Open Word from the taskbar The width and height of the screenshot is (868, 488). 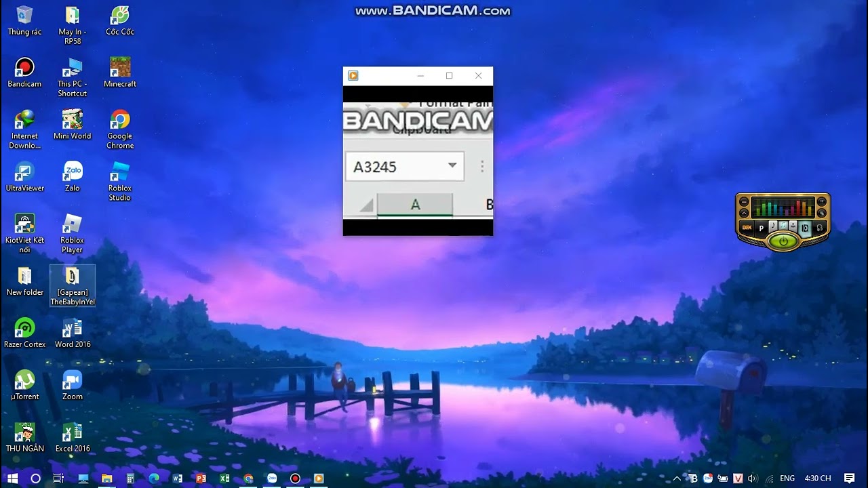pyautogui.click(x=178, y=479)
